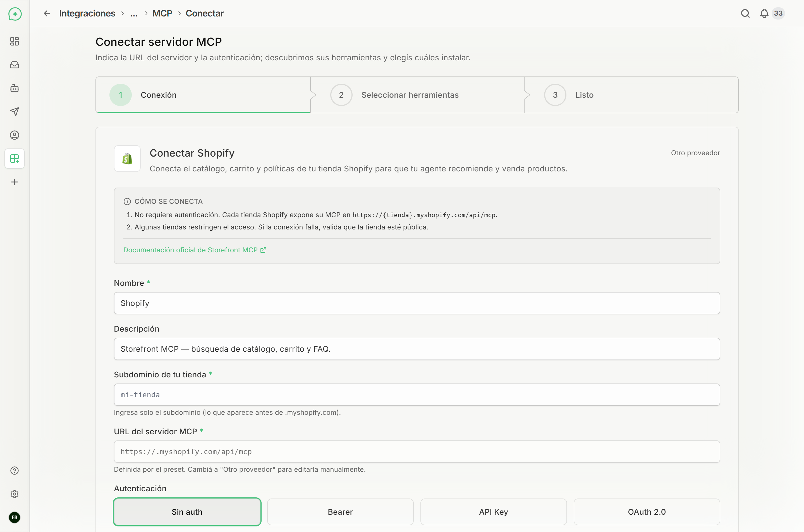This screenshot has width=804, height=532.
Task: Open the robot agents icon in sidebar
Action: (x=15, y=88)
